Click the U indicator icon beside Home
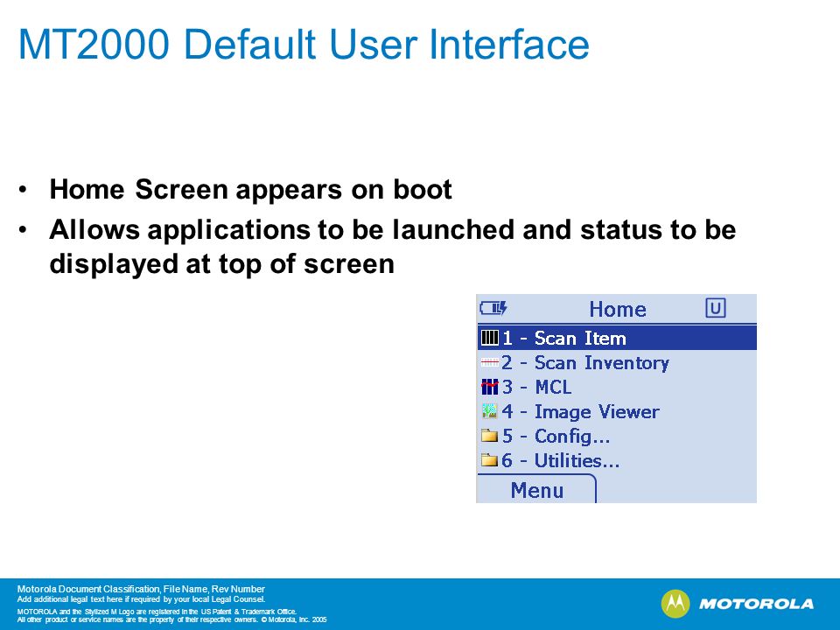This screenshot has width=840, height=630. 715,308
